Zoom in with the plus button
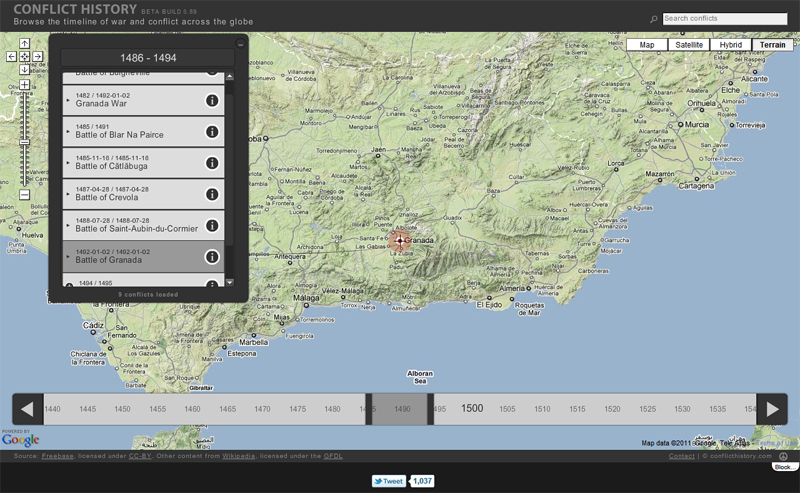800x493 pixels. [x=24, y=85]
